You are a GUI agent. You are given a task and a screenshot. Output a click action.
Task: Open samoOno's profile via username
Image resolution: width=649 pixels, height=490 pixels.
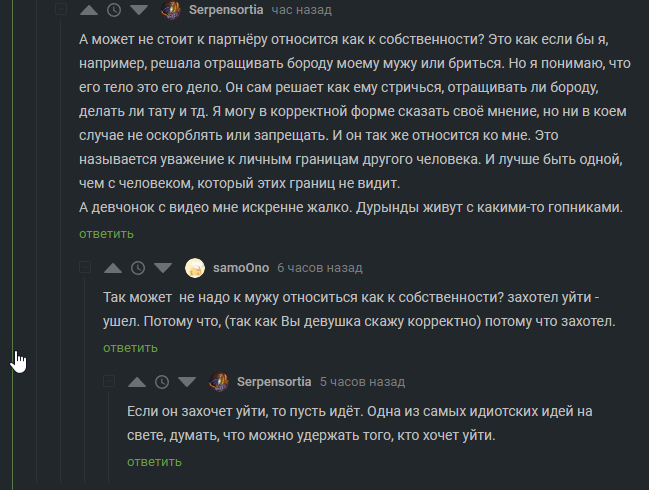pos(240,268)
